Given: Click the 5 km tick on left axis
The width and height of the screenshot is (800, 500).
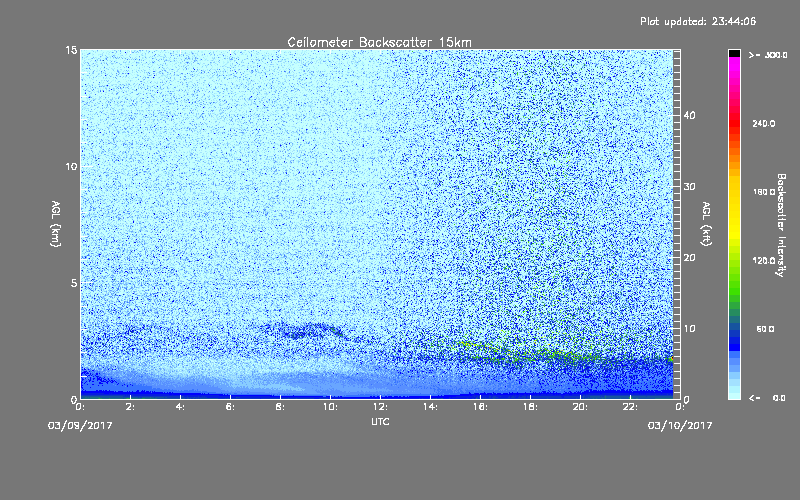Looking at the screenshot, I should click(74, 283).
